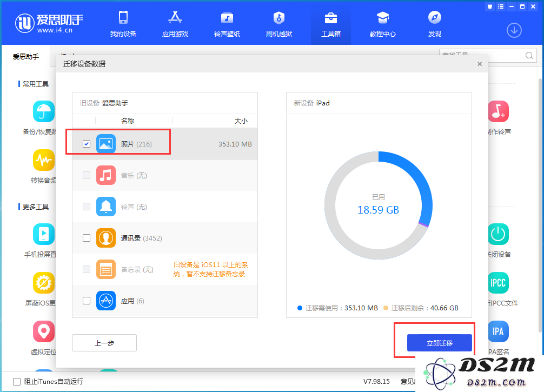Click the disabled 备忘录 (无) checkbox
Screen dimensions: 544x392
pyautogui.click(x=87, y=269)
